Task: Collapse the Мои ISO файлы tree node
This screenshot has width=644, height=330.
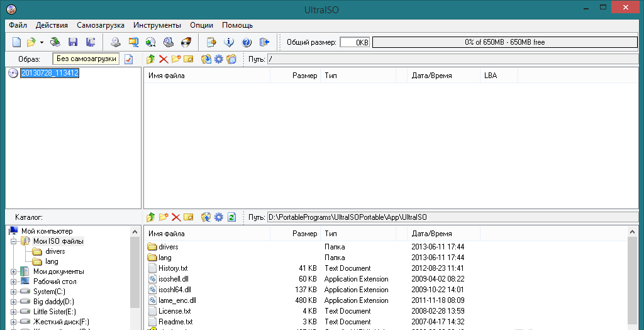Action: tap(13, 241)
